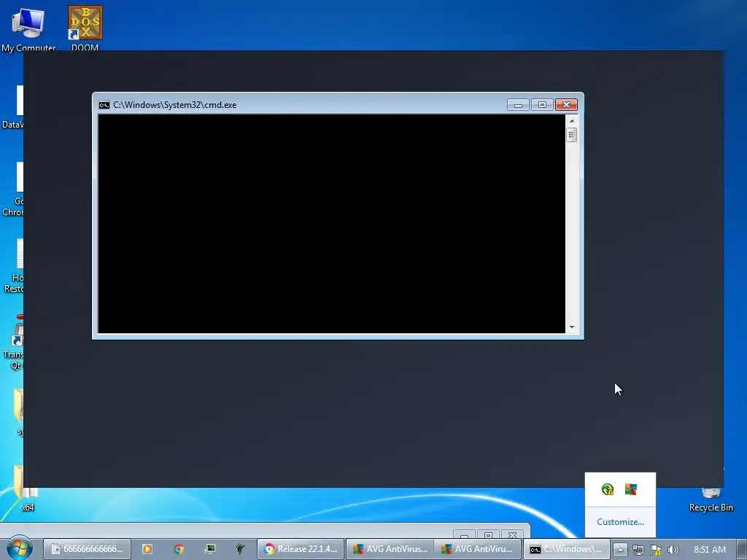Switch to the Release 22.1.4 Chrome window
Viewport: 747px width, 560px height.
tap(301, 549)
